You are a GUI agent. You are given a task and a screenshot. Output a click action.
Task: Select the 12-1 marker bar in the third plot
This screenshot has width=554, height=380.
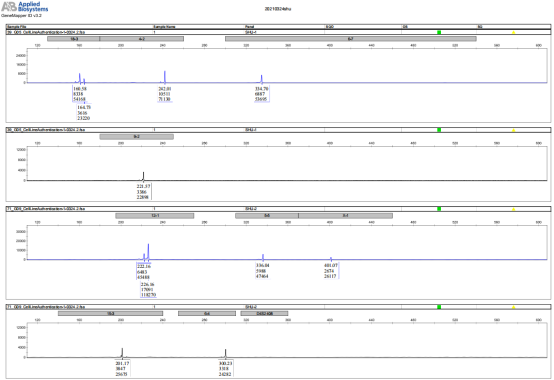click(154, 216)
